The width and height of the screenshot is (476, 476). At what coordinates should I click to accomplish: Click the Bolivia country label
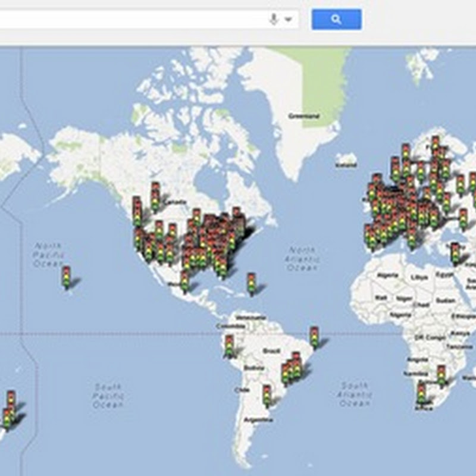click(x=254, y=368)
